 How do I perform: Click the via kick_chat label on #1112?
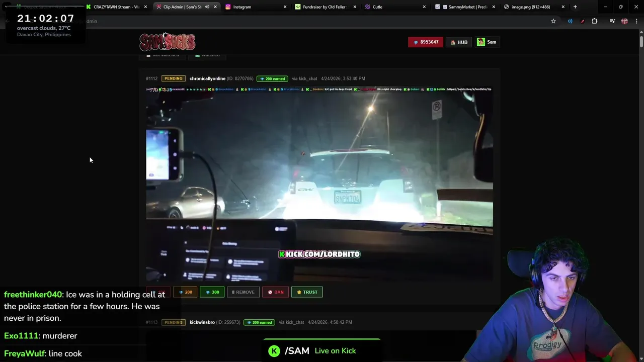[304, 78]
